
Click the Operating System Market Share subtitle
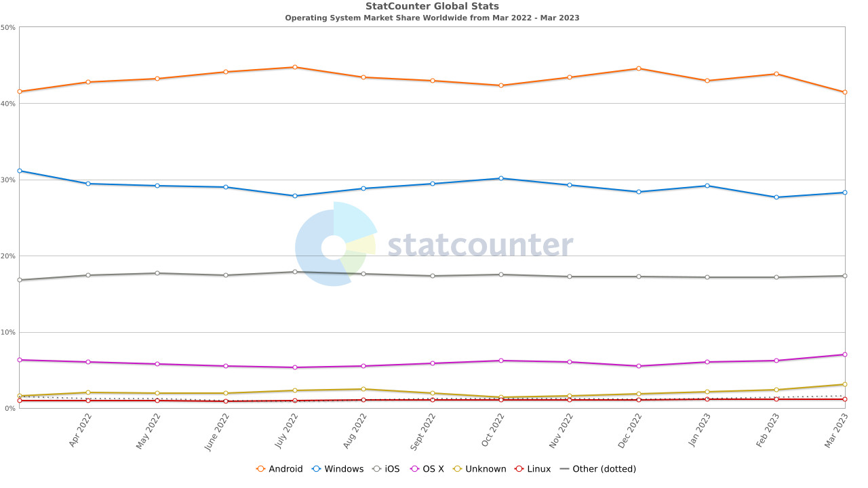pos(432,18)
